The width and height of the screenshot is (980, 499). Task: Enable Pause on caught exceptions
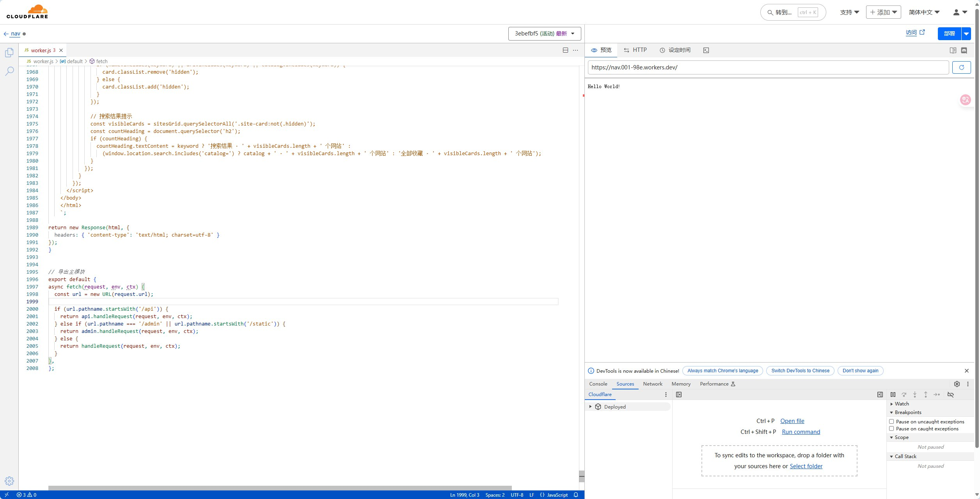[x=891, y=428]
